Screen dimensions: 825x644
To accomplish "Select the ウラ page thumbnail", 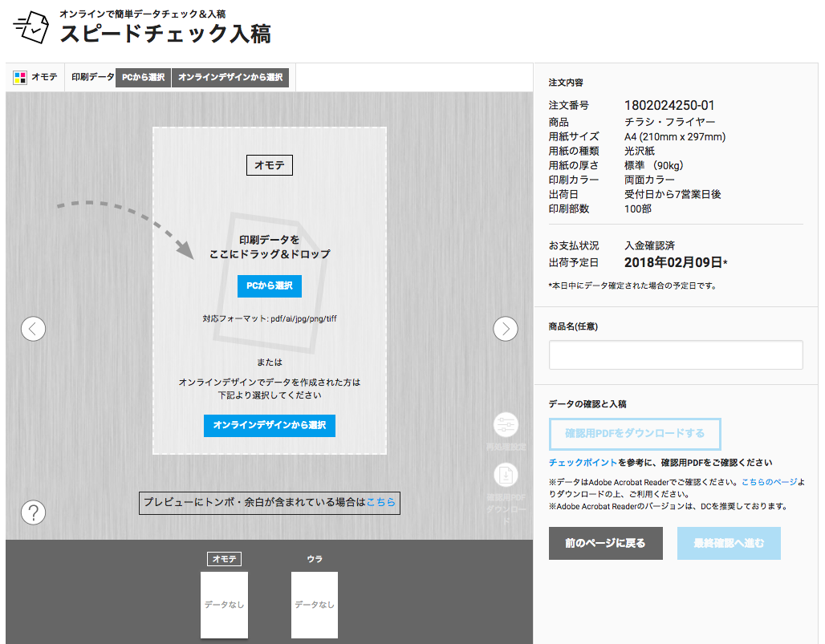I will (315, 604).
